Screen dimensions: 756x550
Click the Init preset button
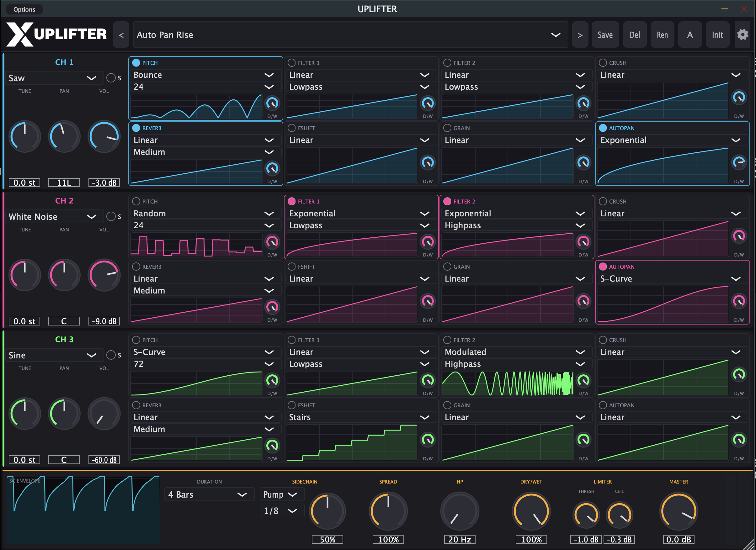(x=717, y=34)
